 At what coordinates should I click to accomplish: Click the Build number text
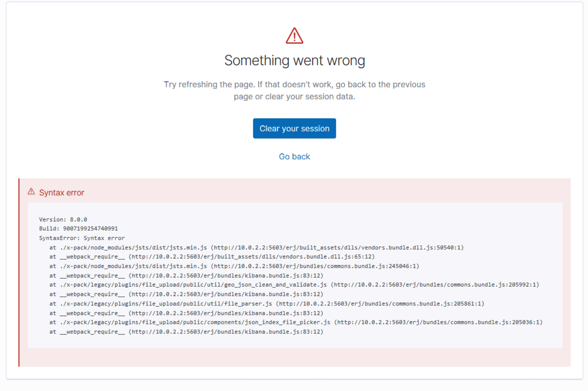[78, 228]
